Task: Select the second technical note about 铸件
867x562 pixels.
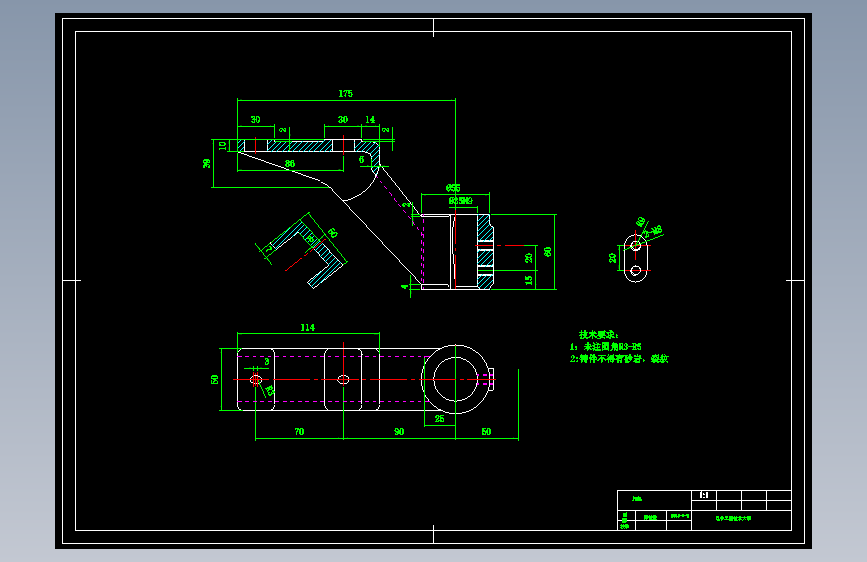Action: click(619, 358)
